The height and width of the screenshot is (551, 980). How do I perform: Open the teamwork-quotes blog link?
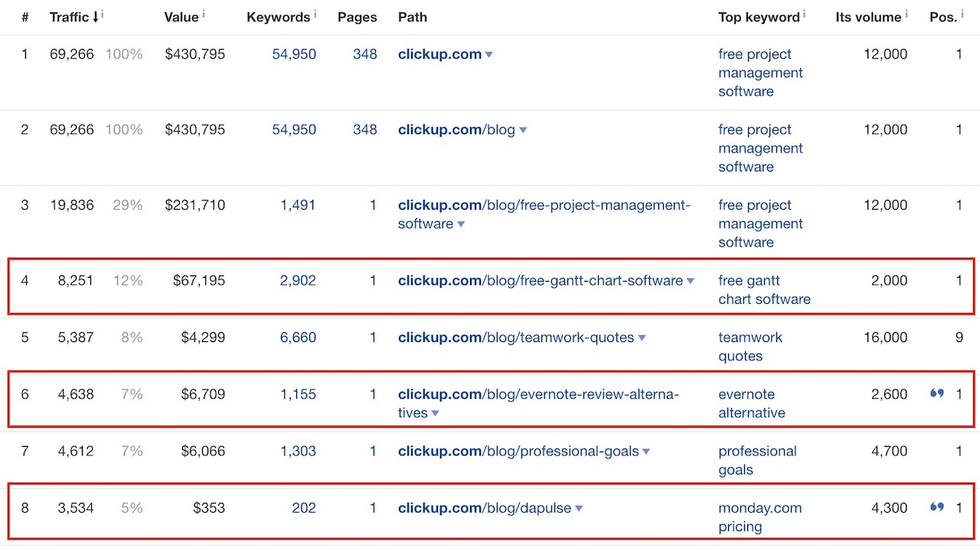[x=516, y=337]
